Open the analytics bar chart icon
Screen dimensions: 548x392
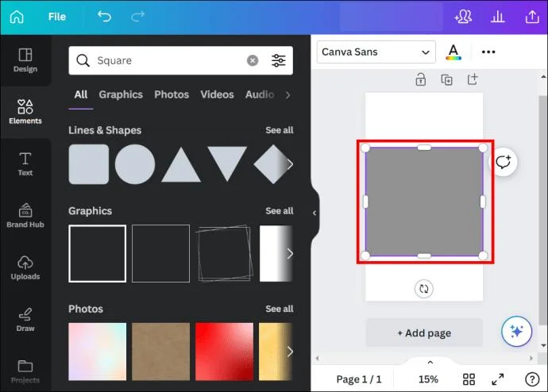[497, 17]
